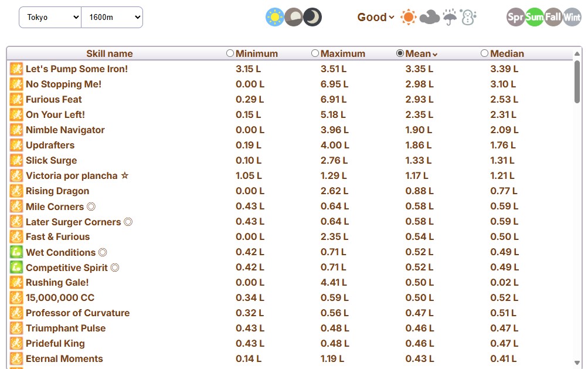Viewport: 588px width, 369px height.
Task: Choose snowy snowman weather icon
Action: coord(468,17)
